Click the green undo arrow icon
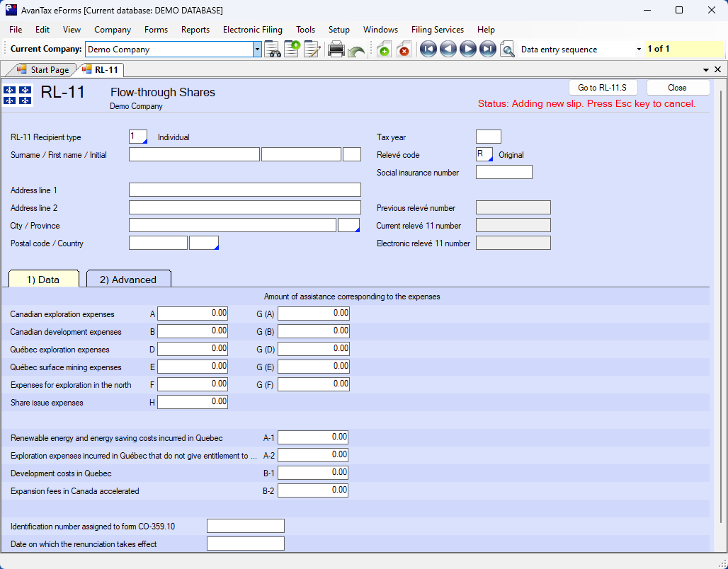This screenshot has height=569, width=728. (x=356, y=51)
